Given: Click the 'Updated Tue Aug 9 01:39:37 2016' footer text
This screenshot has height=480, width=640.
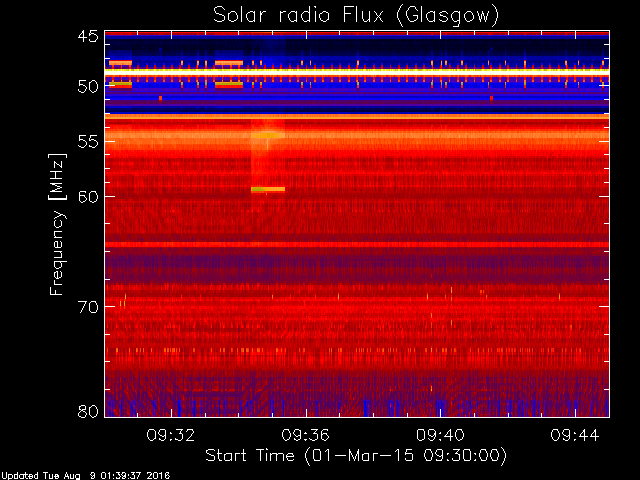Looking at the screenshot, I should click(85, 475).
